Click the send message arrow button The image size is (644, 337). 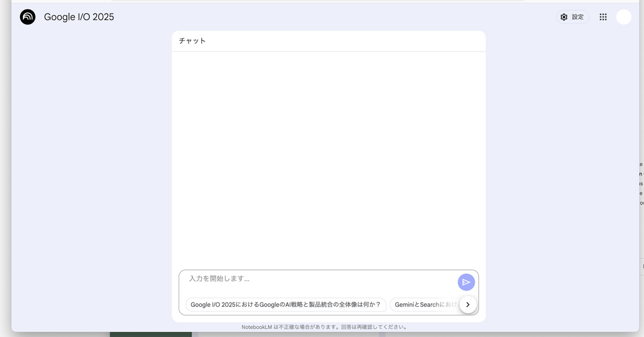point(466,282)
